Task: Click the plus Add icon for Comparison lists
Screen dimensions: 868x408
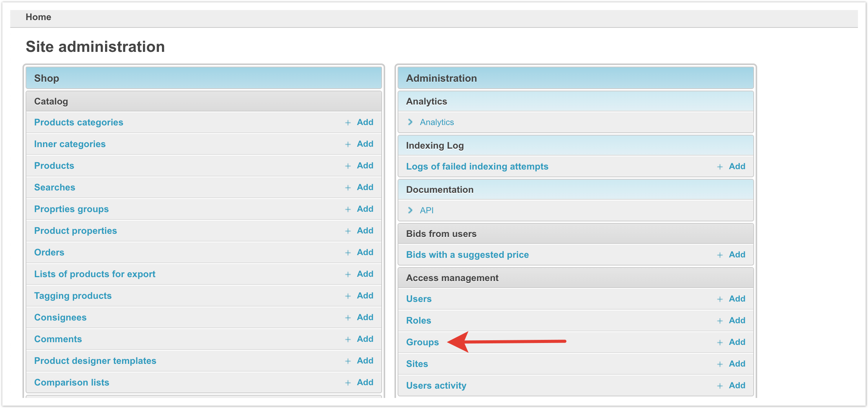Action: (348, 383)
